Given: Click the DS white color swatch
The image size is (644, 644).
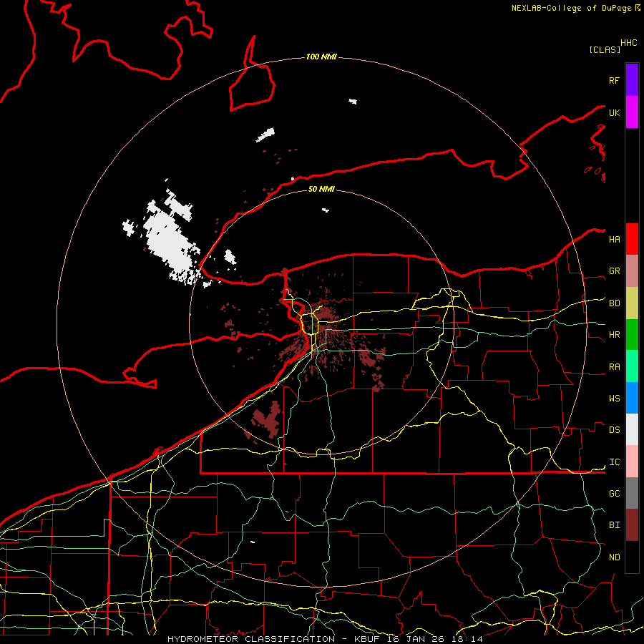Looking at the screenshot, I should 632,429.
